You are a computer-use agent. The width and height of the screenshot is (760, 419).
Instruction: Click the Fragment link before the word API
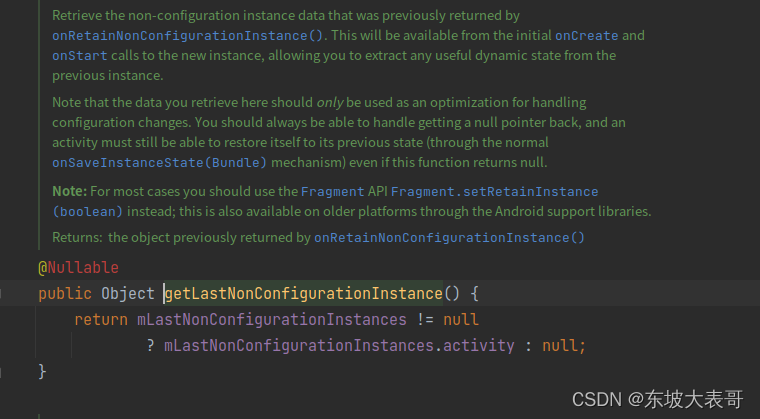click(x=332, y=192)
